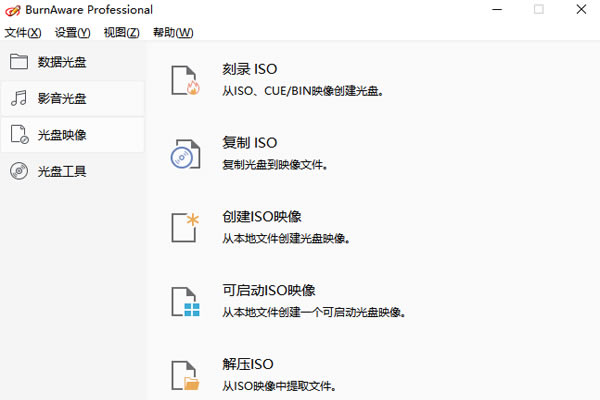The width and height of the screenshot is (600, 400).
Task: Start the 创建ISO映像 task
Action: click(x=262, y=217)
